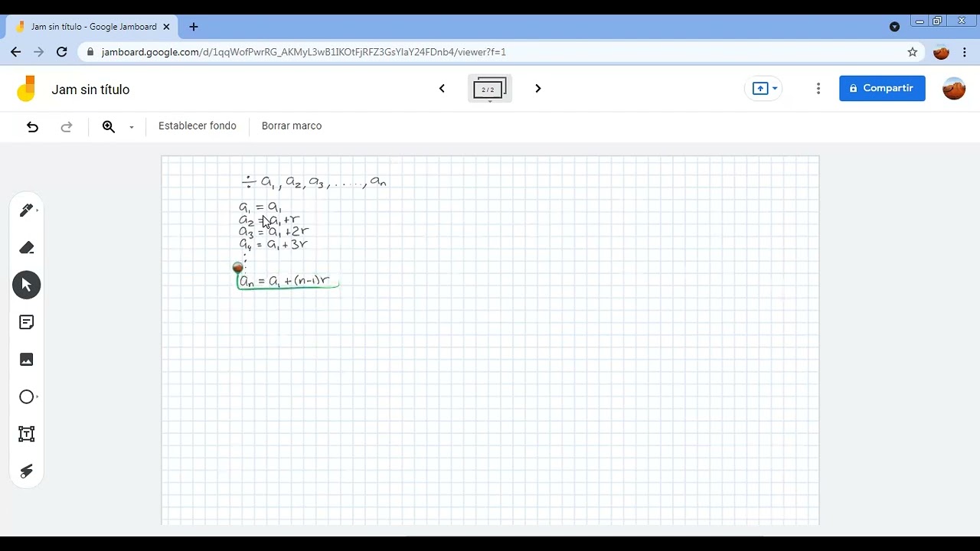Add a sticky note

[27, 322]
